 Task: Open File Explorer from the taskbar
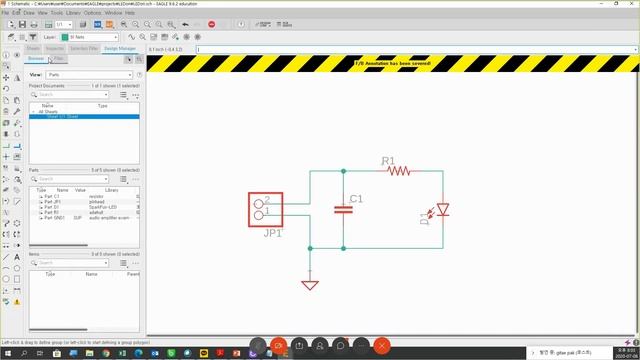point(89,353)
